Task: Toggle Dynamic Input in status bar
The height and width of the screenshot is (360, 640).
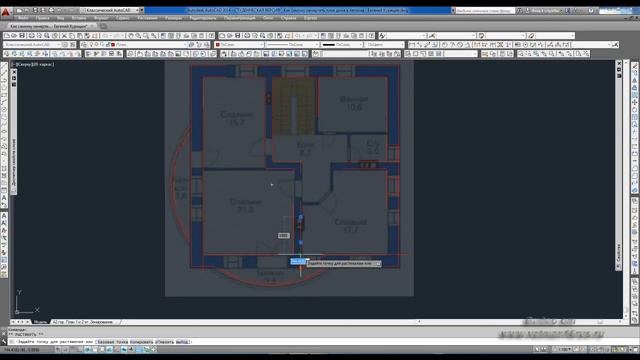Action: [x=124, y=349]
